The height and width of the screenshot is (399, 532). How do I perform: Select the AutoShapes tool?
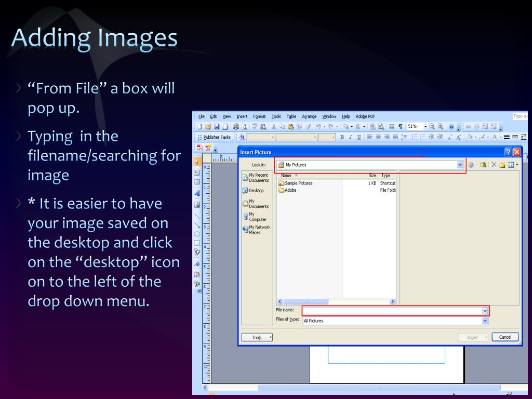point(197,252)
